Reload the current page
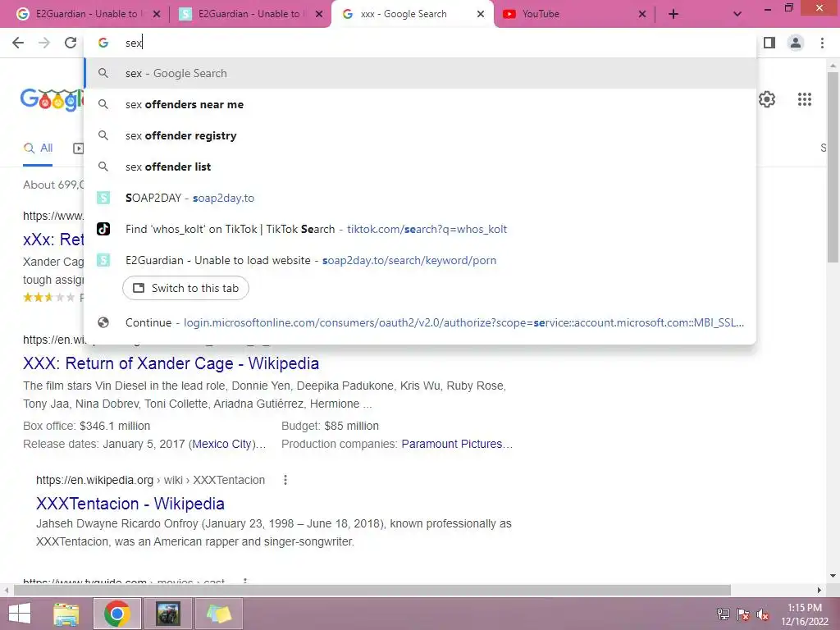The height and width of the screenshot is (630, 840). (x=71, y=43)
